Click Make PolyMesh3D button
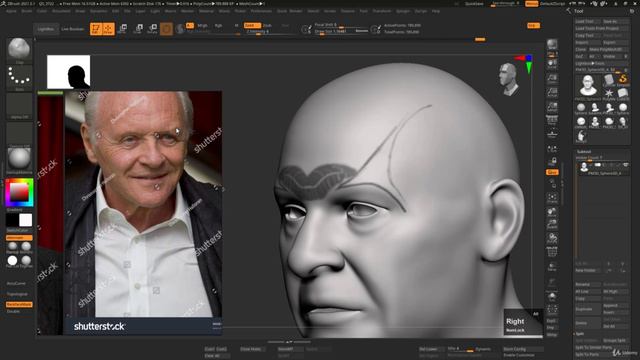This screenshot has height=360, width=640. coord(608,49)
